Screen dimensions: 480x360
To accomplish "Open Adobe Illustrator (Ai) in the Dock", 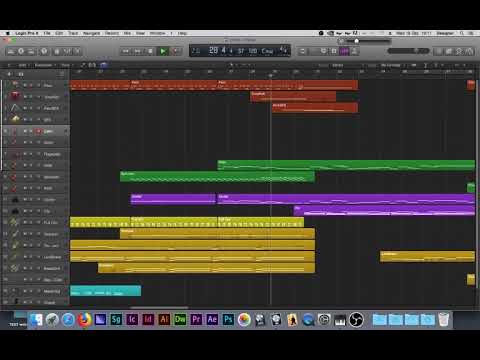I will click(164, 320).
